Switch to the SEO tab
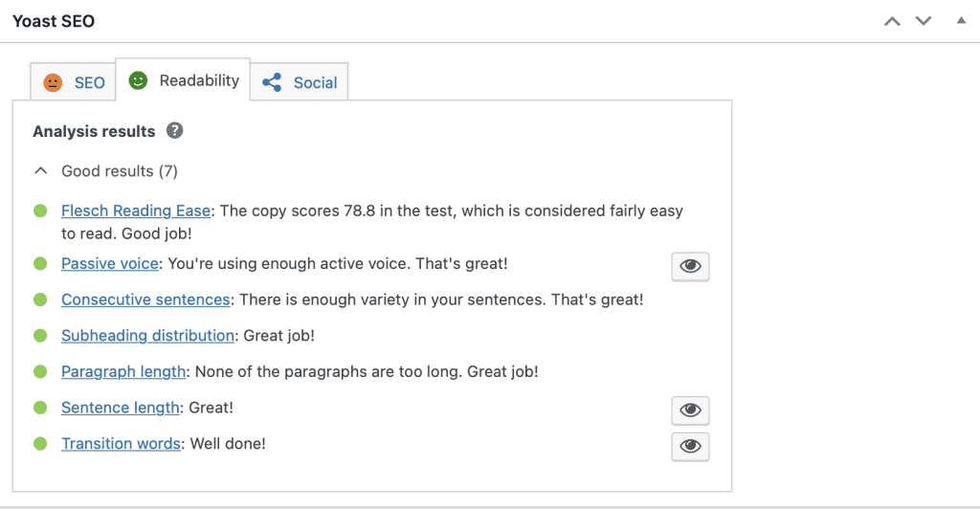980x509 pixels. 73,82
